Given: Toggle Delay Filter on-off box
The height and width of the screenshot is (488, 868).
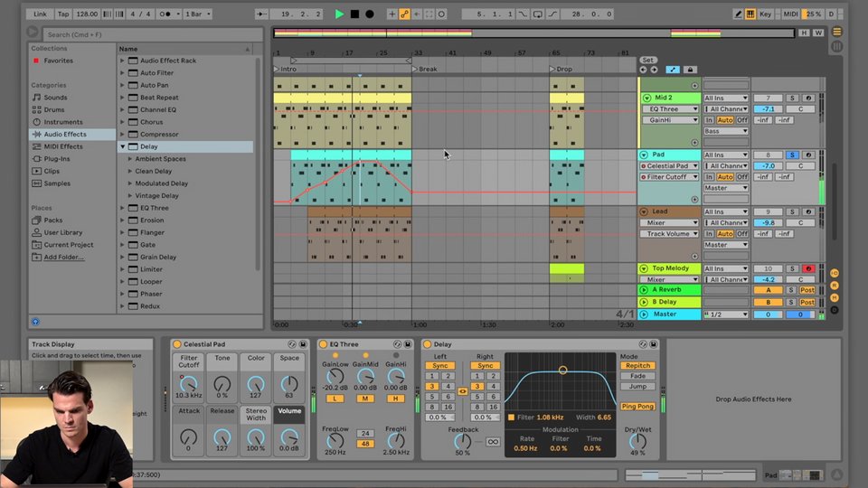Looking at the screenshot, I should click(511, 418).
